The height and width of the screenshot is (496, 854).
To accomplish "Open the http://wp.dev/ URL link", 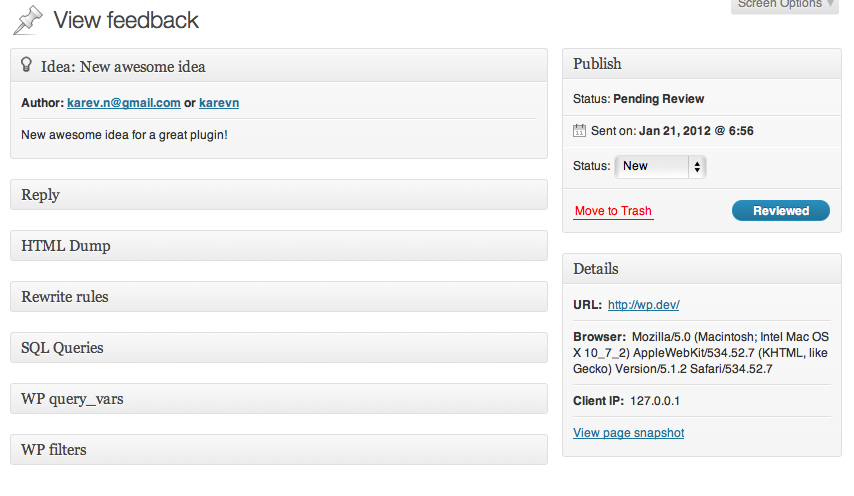I will click(x=643, y=305).
